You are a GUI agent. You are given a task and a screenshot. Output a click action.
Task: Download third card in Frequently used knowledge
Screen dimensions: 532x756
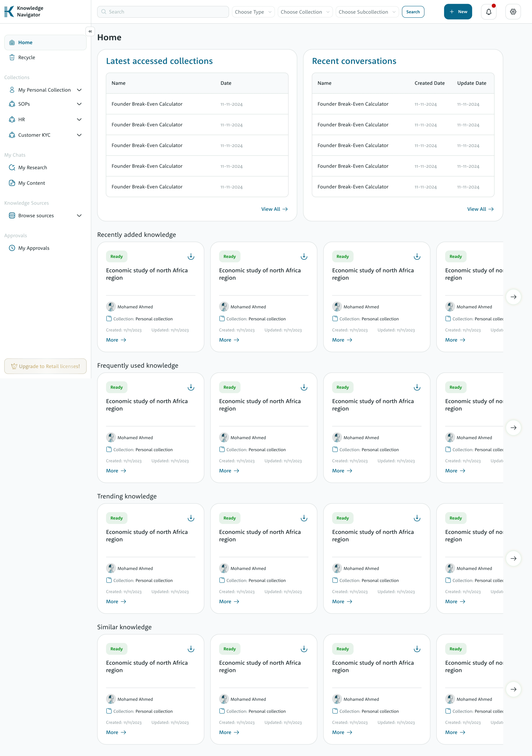pos(417,387)
